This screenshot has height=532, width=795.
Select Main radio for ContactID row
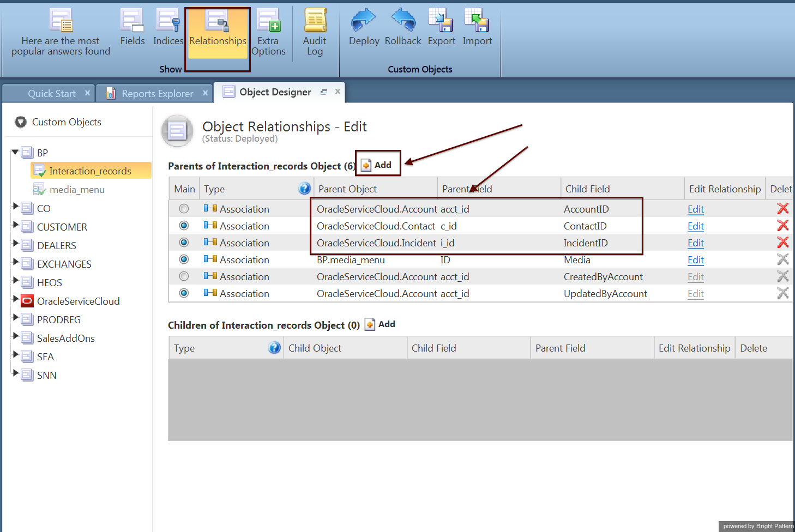184,226
